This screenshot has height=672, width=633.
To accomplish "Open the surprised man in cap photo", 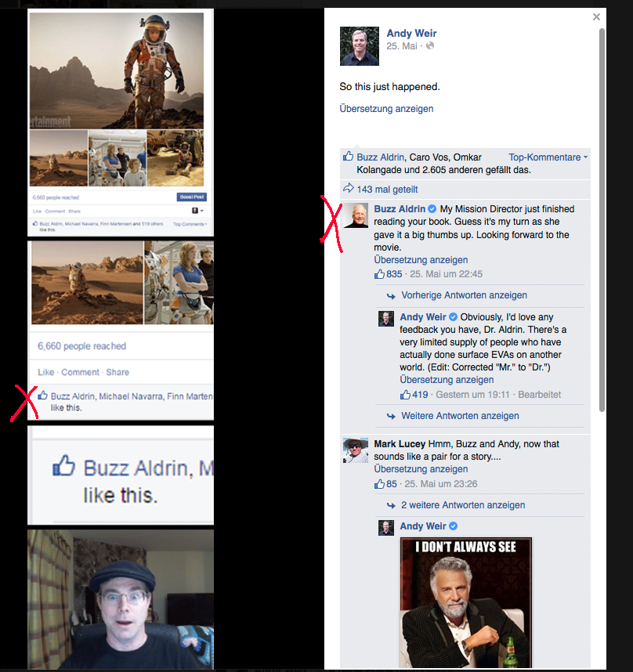I will coord(121,599).
